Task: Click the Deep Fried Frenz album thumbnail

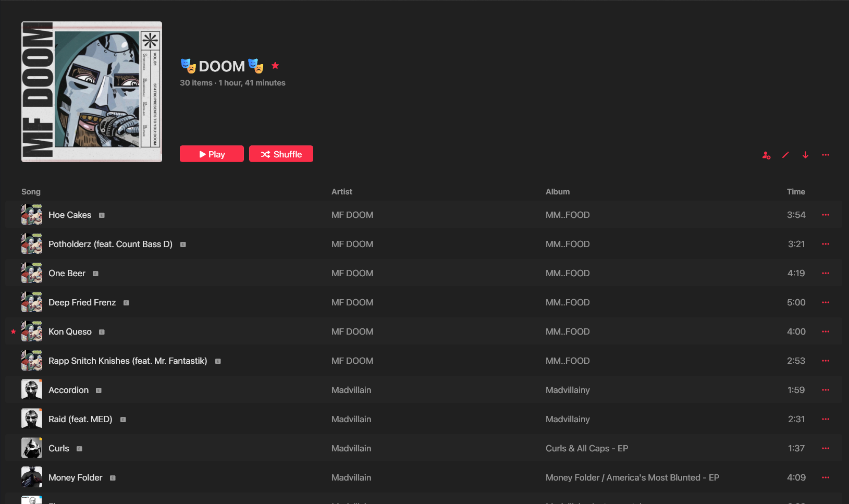Action: (x=32, y=302)
